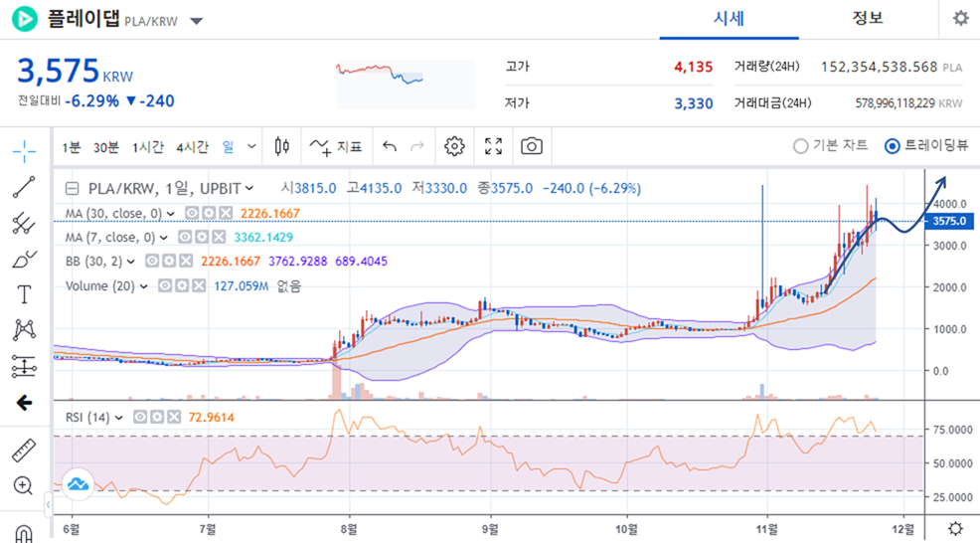Select the long position forecasting tool

[25, 366]
